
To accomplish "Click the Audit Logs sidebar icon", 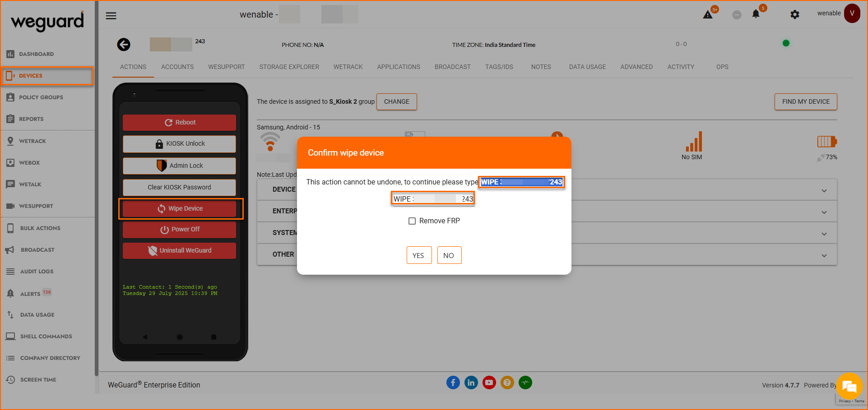I will (10, 272).
